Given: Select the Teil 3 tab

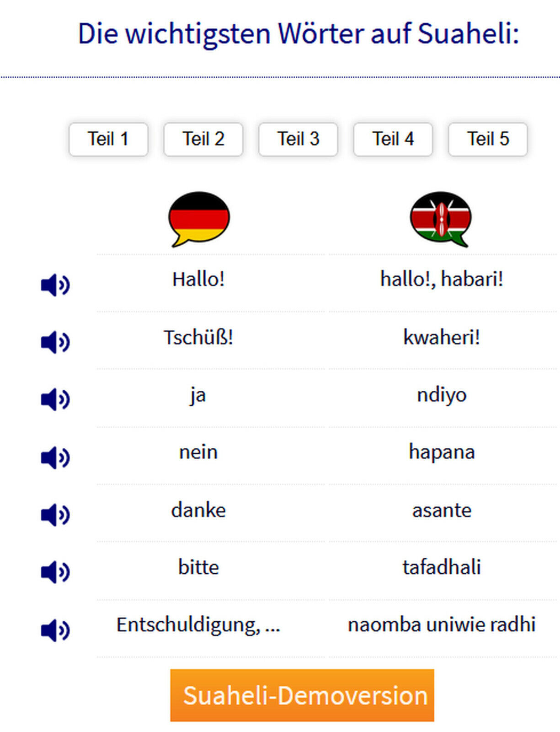Looking at the screenshot, I should 298,139.
